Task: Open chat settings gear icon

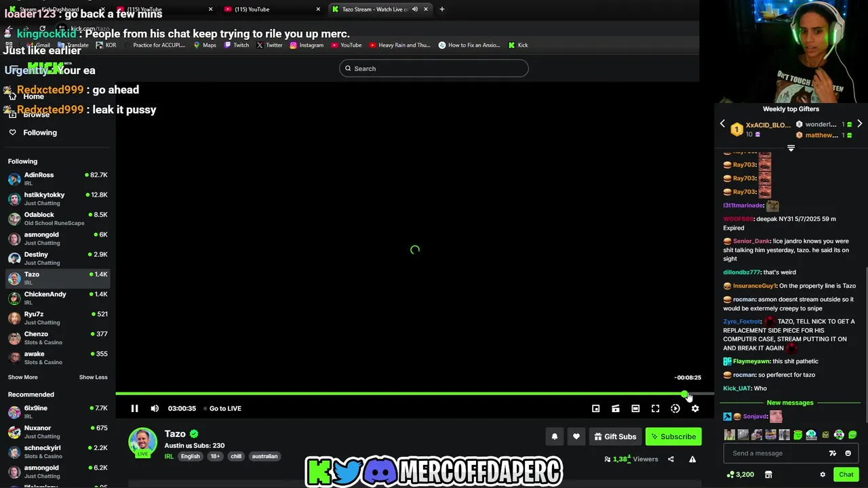Action: click(823, 474)
